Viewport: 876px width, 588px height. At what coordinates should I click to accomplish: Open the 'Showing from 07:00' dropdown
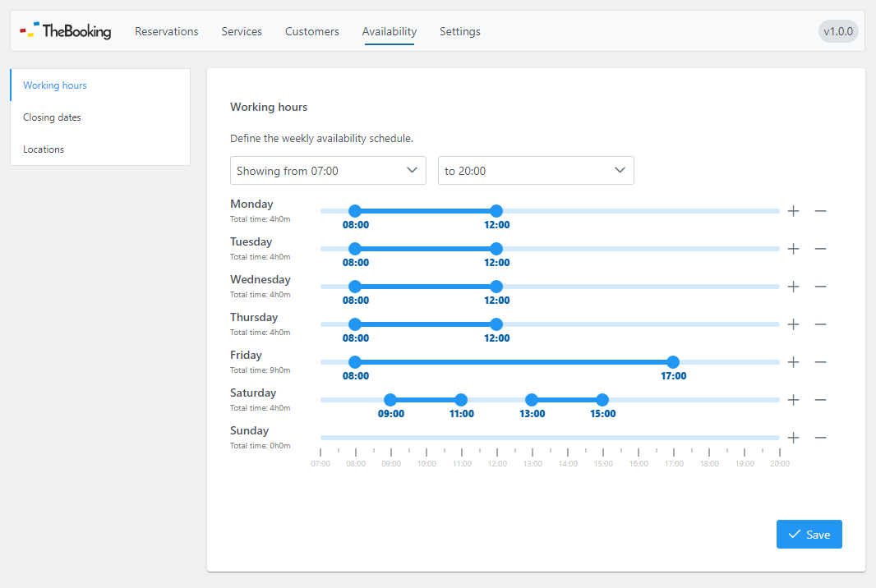point(328,170)
